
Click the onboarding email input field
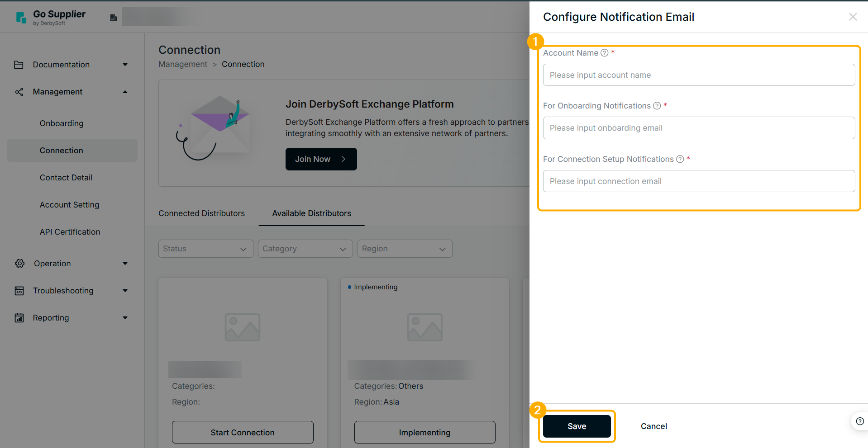(x=699, y=128)
